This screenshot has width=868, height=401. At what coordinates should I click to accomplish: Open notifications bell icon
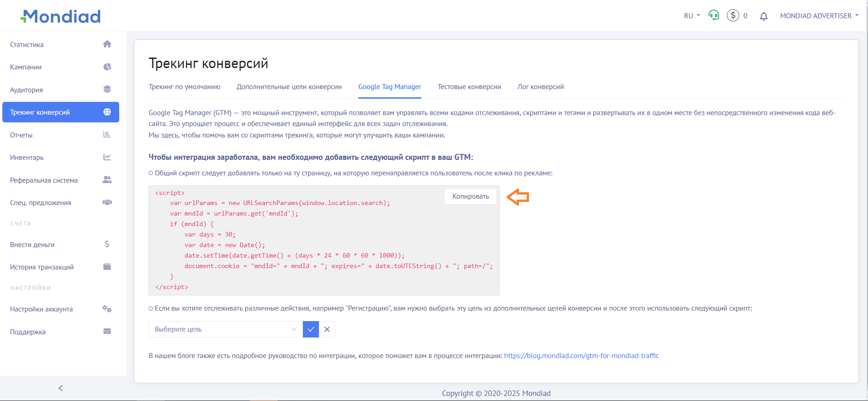point(763,16)
